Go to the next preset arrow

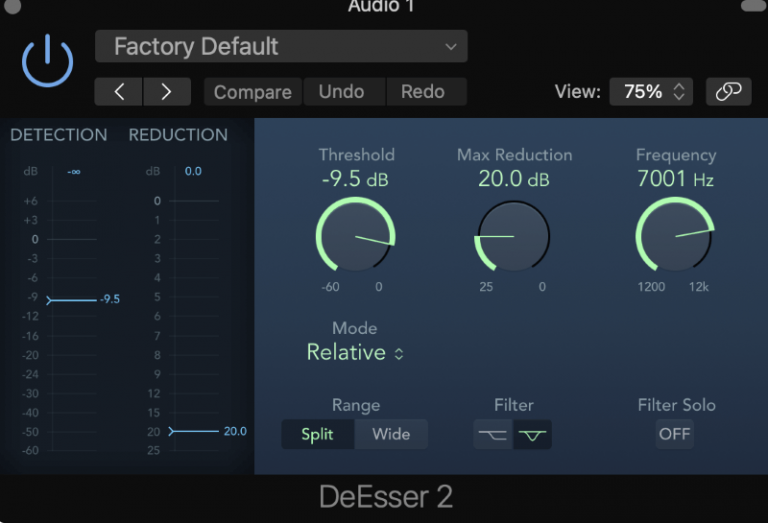pyautogui.click(x=167, y=92)
